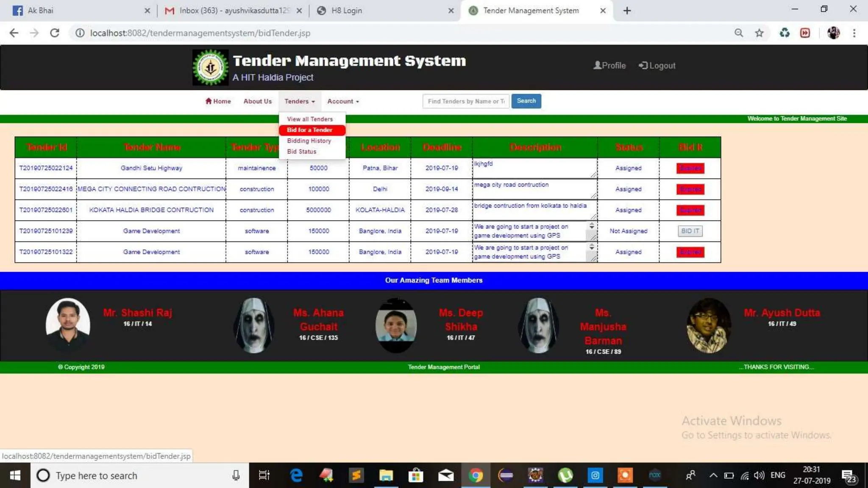Reload the page in Chrome
The width and height of the screenshot is (868, 488).
[55, 33]
